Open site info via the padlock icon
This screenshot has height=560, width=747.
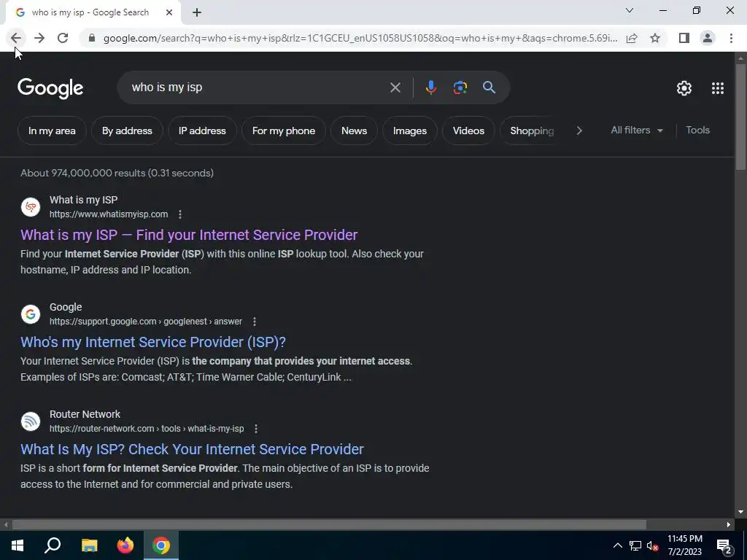pyautogui.click(x=92, y=38)
